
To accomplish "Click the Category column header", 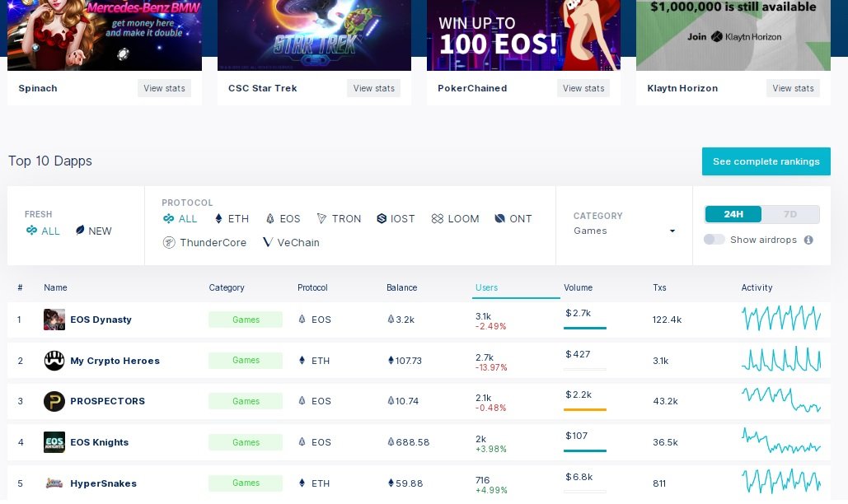I will (227, 287).
